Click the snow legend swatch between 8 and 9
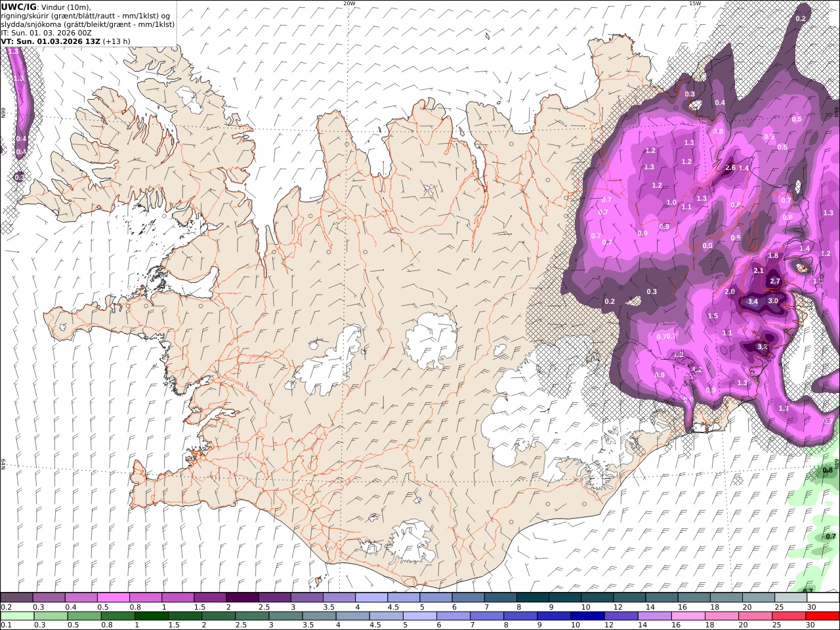The width and height of the screenshot is (840, 630). [532, 597]
